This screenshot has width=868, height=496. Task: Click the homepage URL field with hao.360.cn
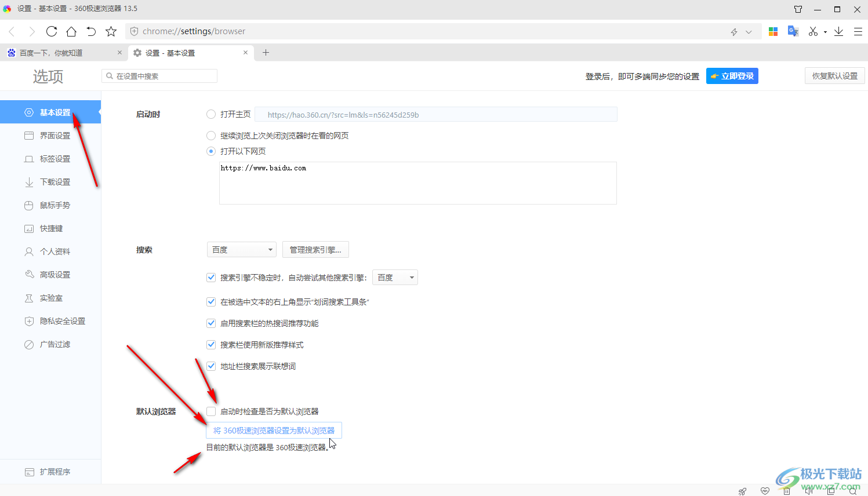436,115
